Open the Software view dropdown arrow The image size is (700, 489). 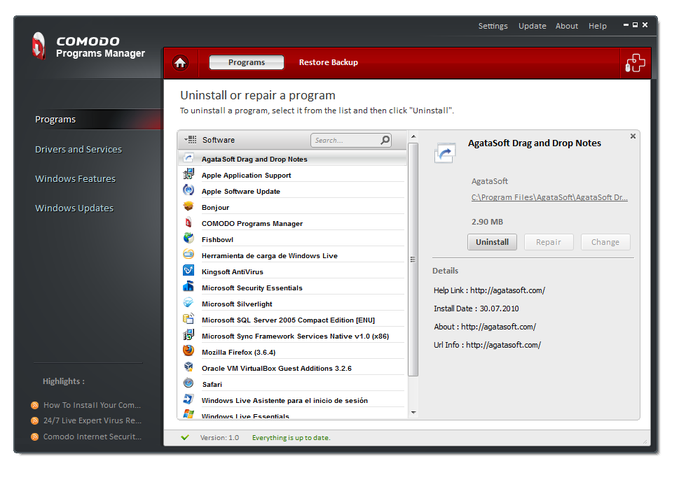tap(185, 140)
